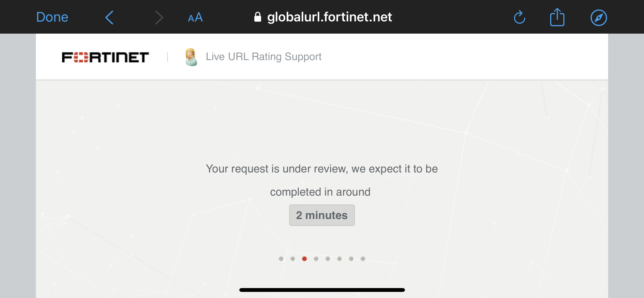
Task: Open the AA text size menu
Action: point(195,18)
